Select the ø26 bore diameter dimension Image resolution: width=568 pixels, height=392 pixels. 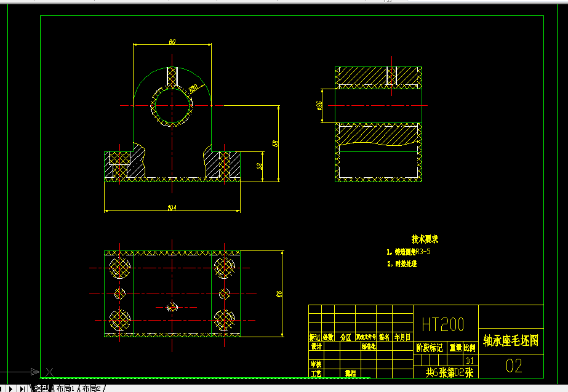click(319, 105)
